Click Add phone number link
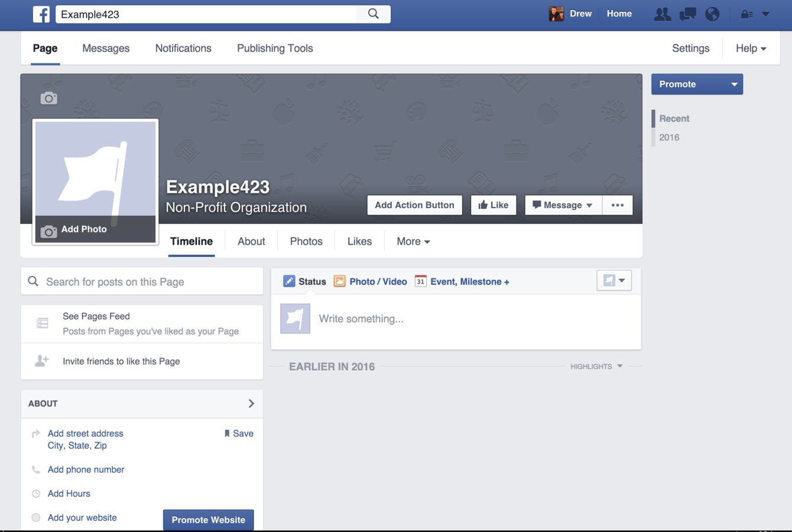 click(86, 469)
